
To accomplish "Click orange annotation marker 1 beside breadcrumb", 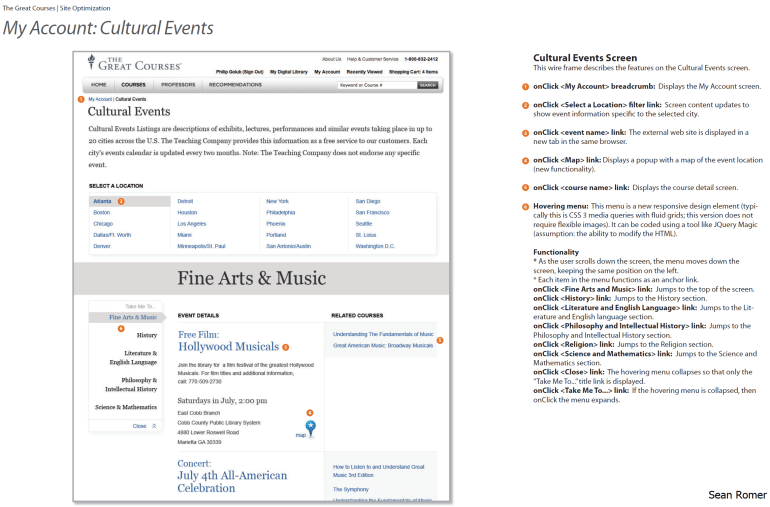I will coord(80,100).
